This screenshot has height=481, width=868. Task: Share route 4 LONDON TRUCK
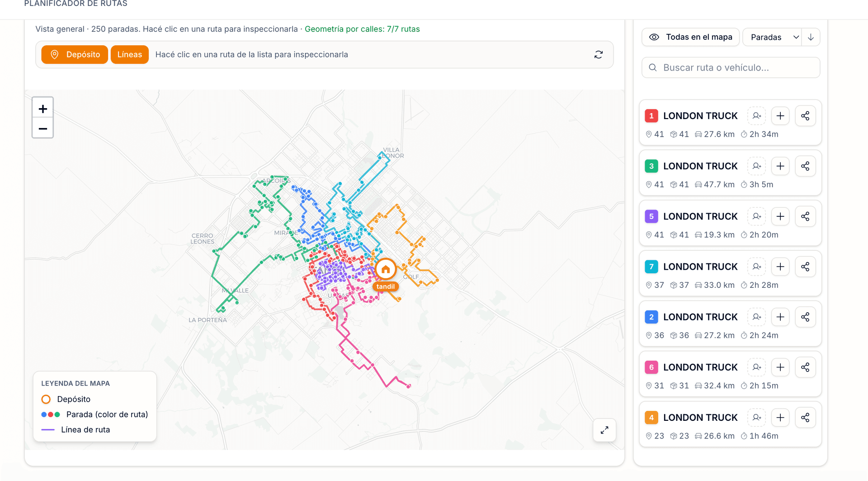[x=805, y=417]
